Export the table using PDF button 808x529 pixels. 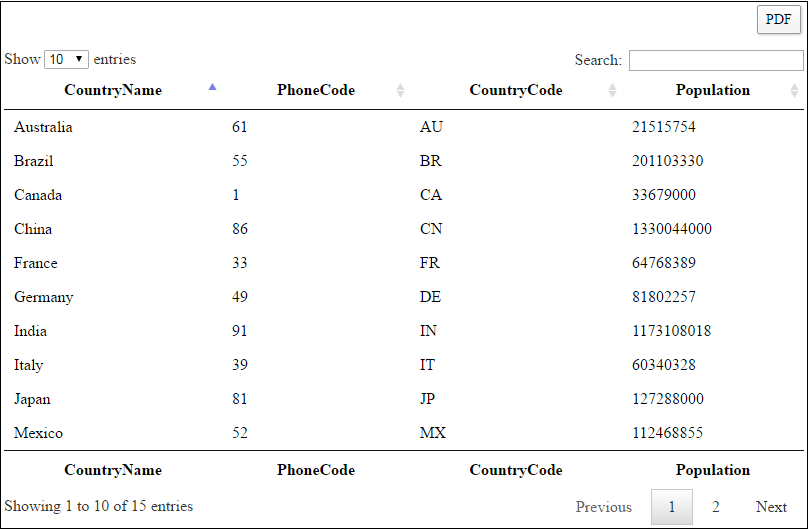[x=778, y=20]
